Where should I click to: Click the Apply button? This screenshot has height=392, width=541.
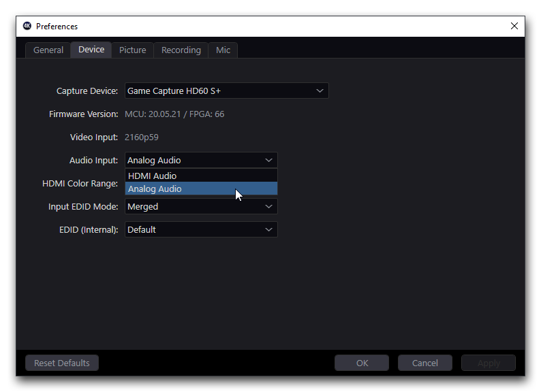pos(489,363)
